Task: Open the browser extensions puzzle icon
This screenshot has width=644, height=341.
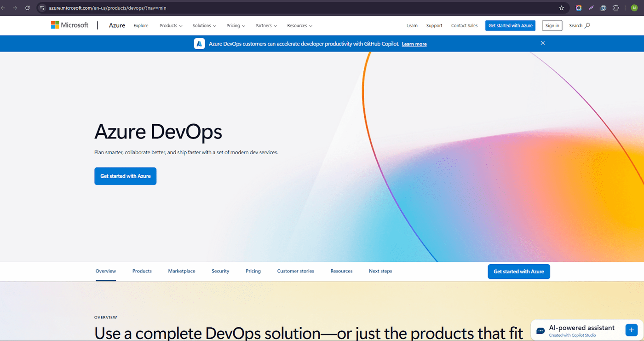Action: tap(616, 8)
